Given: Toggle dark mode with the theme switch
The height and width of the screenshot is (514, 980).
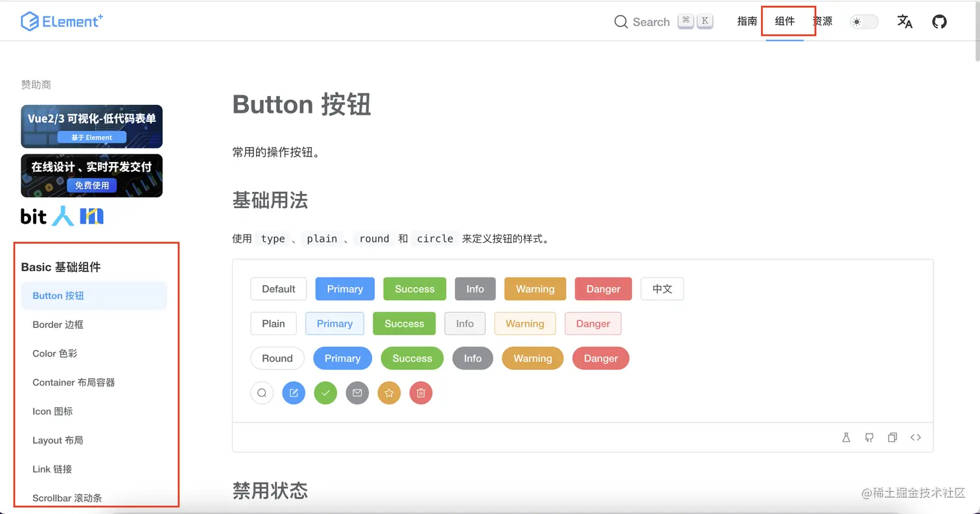Looking at the screenshot, I should tap(863, 21).
